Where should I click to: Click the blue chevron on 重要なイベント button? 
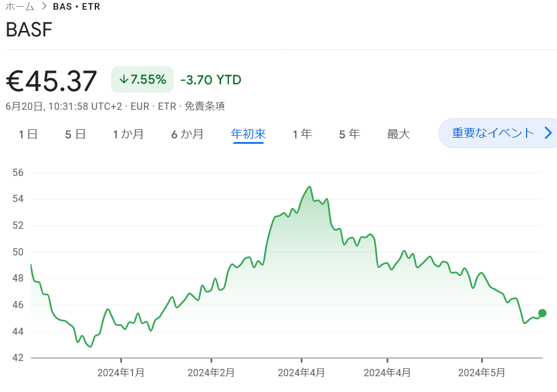coord(547,133)
